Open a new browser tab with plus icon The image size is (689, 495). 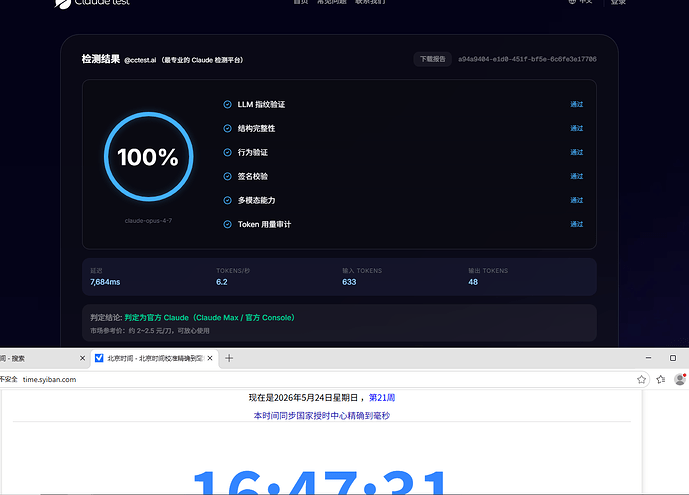[229, 358]
